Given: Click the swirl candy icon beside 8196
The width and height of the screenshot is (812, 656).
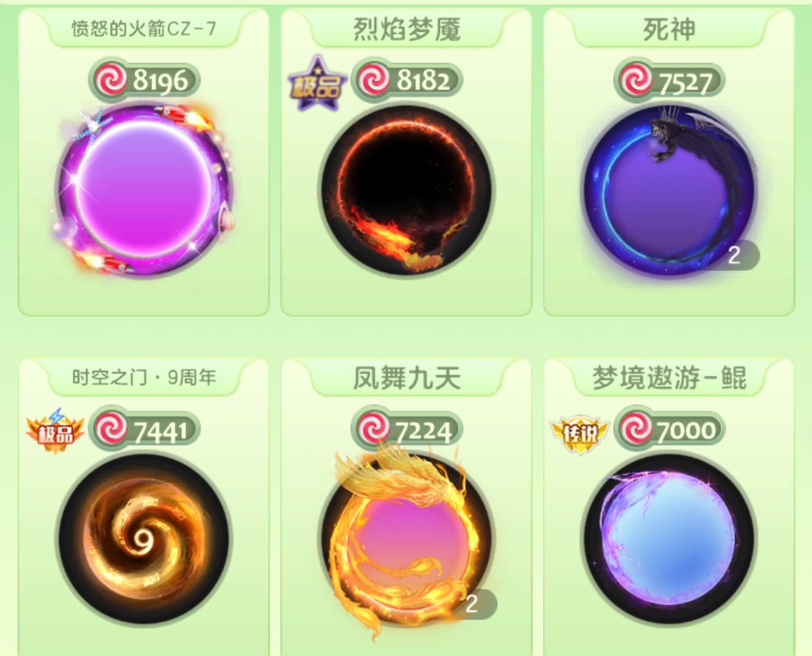Looking at the screenshot, I should (112, 80).
